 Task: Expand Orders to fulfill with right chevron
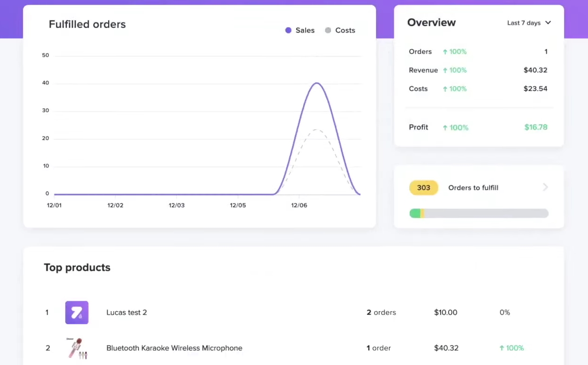click(x=545, y=187)
